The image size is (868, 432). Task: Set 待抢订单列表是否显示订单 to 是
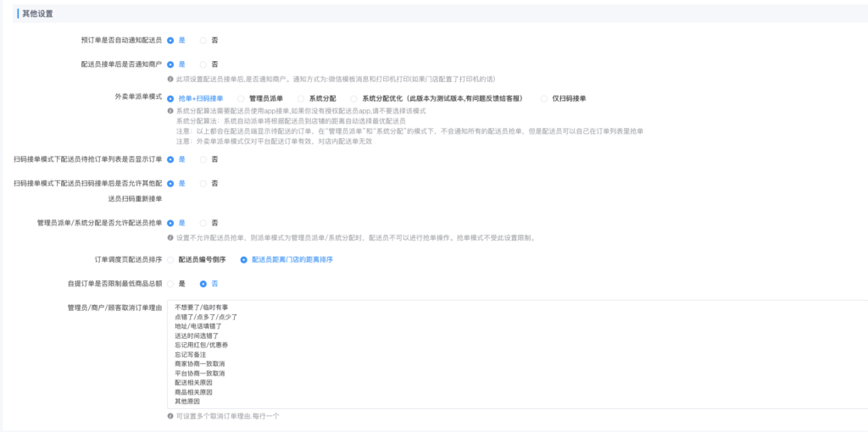pyautogui.click(x=170, y=159)
